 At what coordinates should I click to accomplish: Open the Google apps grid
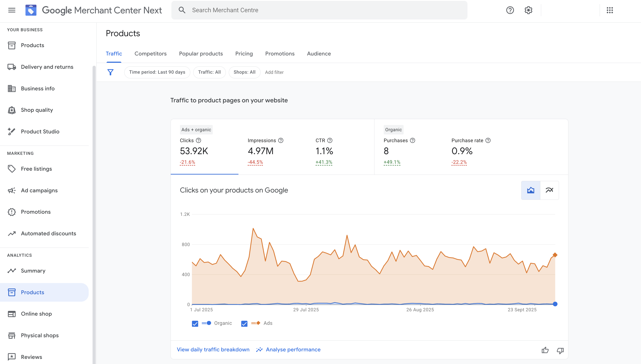click(x=610, y=10)
